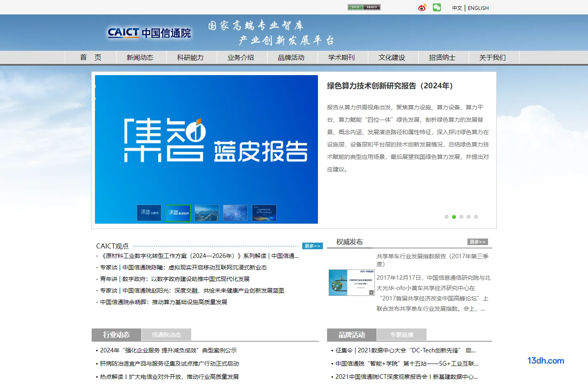Click the IPv6 Ready badge
This screenshot has height=385, width=588.
pos(364,7)
